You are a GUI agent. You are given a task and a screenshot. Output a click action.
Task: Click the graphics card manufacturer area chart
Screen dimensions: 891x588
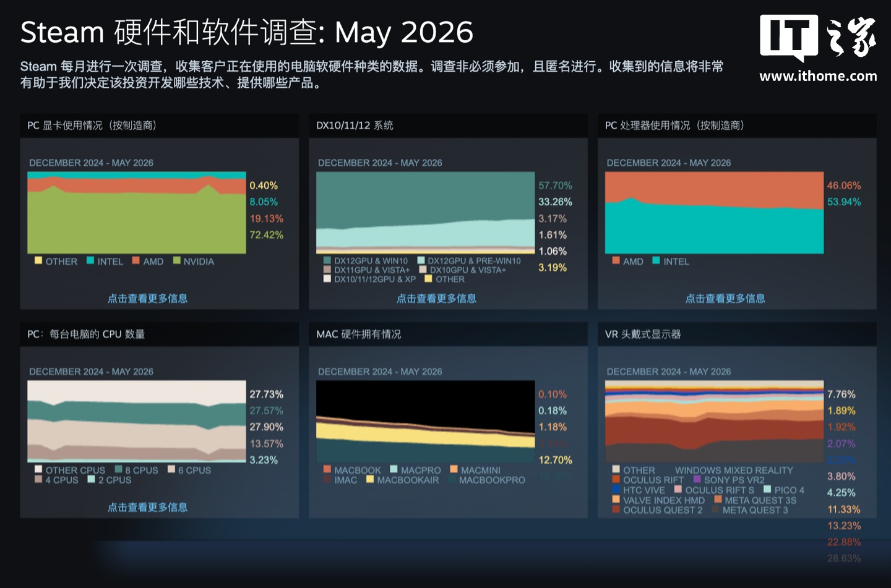coord(137,213)
